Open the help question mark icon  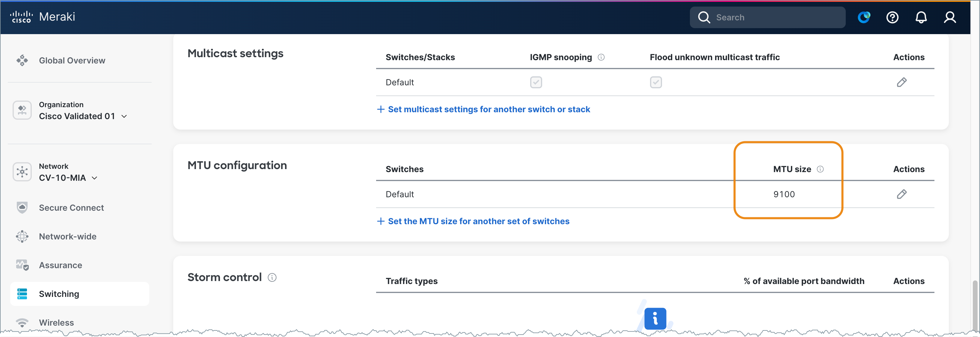click(x=892, y=17)
